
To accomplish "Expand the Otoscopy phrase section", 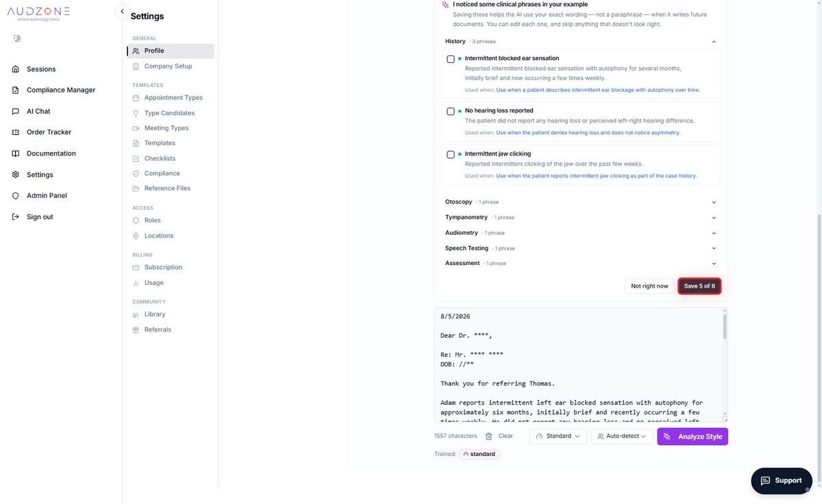I will pyautogui.click(x=581, y=202).
